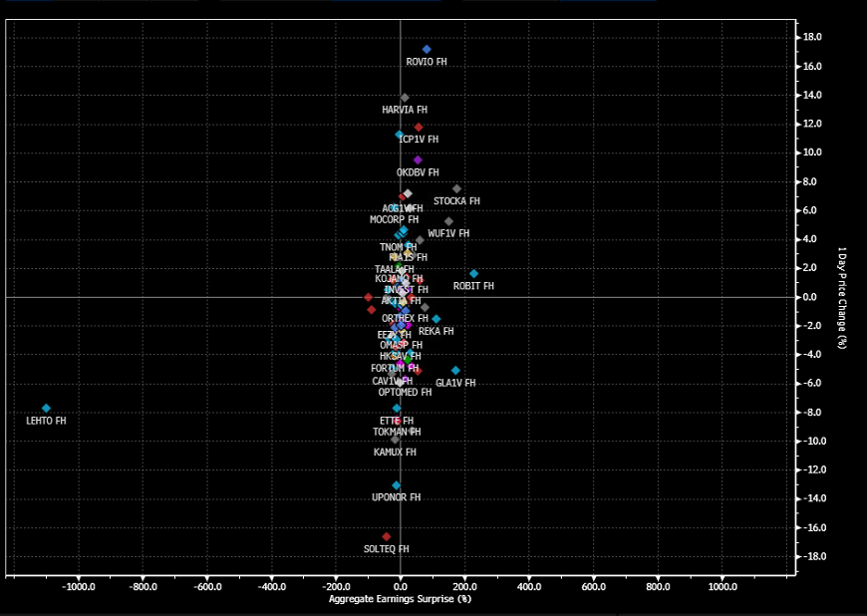Select the gray STOCKA FH data point

pyautogui.click(x=456, y=188)
